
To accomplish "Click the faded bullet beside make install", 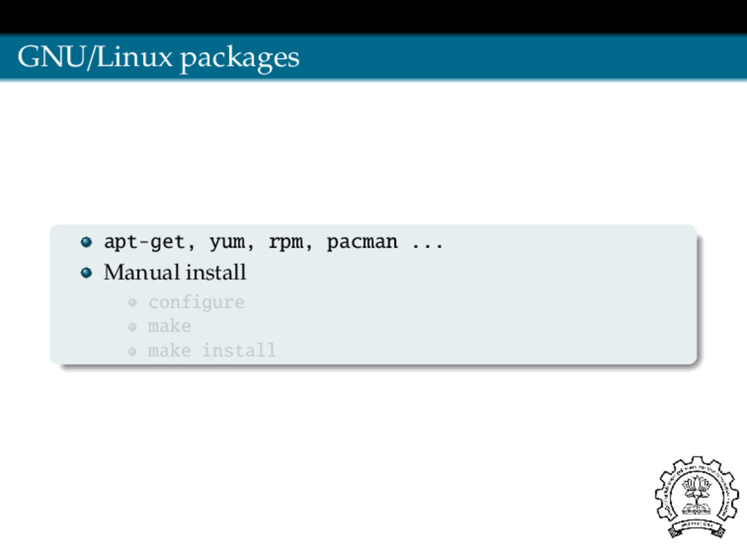I will 133,351.
